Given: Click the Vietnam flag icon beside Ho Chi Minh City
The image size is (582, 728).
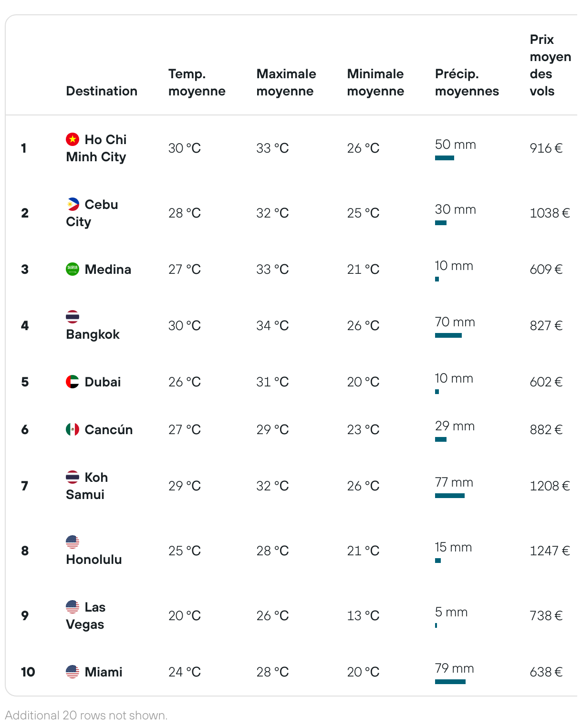Looking at the screenshot, I should tap(73, 139).
